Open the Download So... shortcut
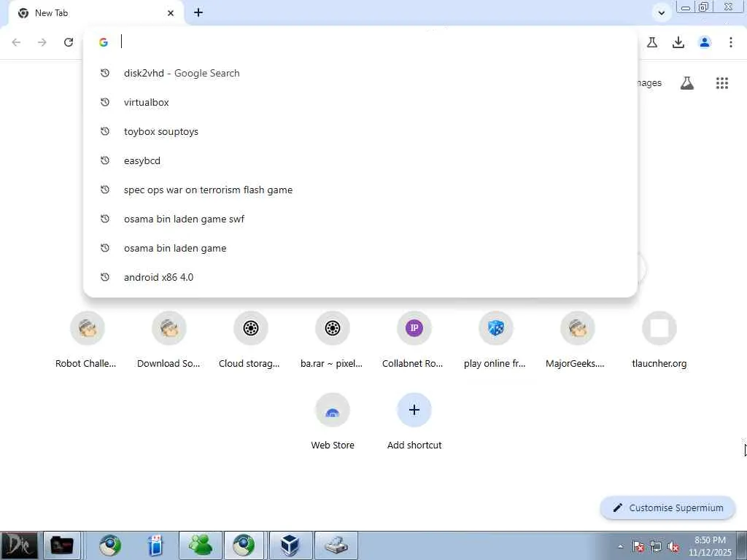The width and height of the screenshot is (747, 560). click(169, 340)
